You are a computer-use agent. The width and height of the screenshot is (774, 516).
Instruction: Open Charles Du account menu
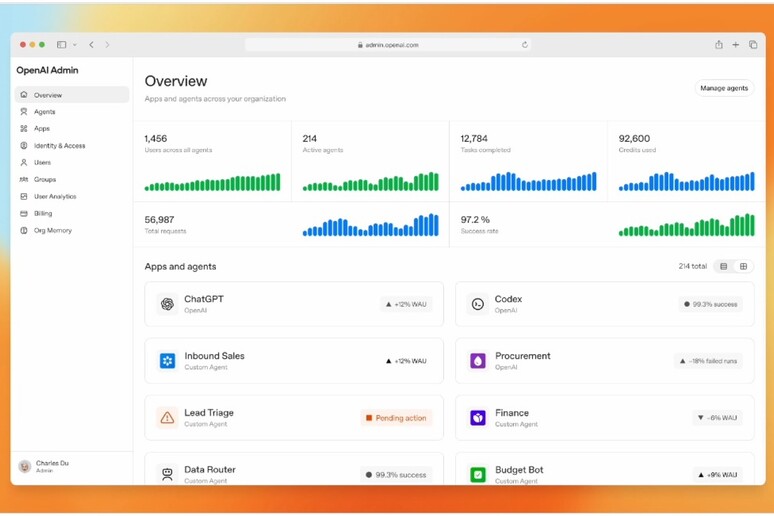50,467
